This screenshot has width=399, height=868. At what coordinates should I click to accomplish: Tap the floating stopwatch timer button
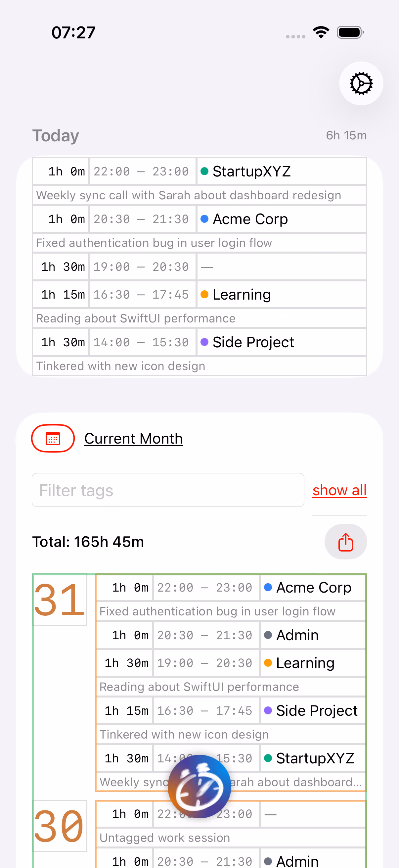[199, 787]
